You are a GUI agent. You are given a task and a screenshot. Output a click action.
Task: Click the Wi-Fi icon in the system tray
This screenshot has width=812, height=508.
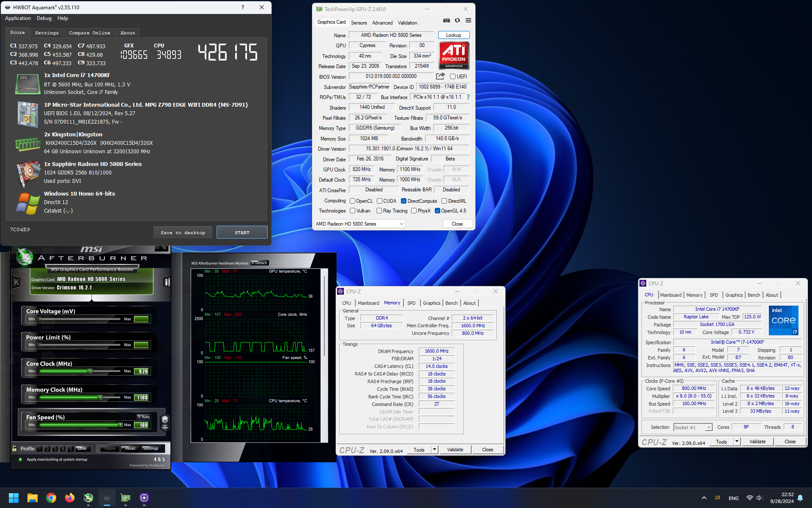(x=749, y=498)
